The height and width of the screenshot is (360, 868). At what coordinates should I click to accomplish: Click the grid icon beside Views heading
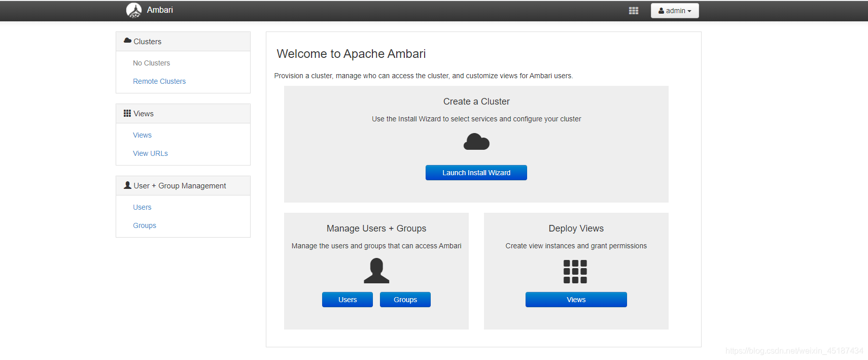point(127,113)
